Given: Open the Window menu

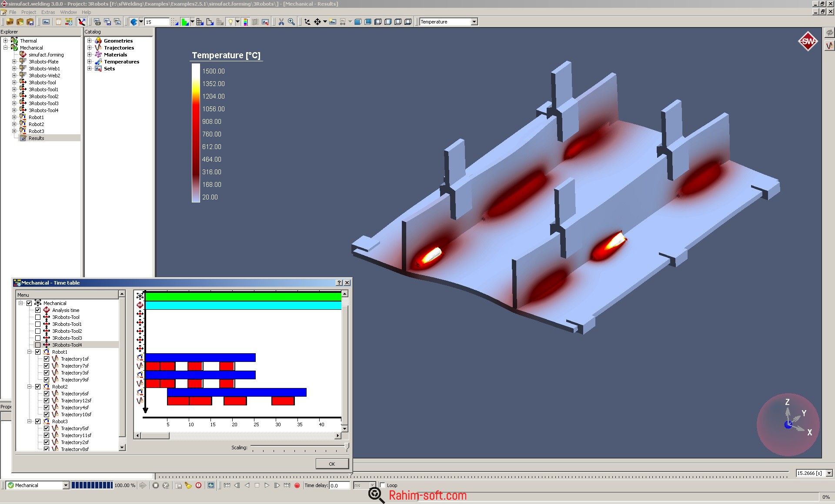Looking at the screenshot, I should tap(68, 12).
